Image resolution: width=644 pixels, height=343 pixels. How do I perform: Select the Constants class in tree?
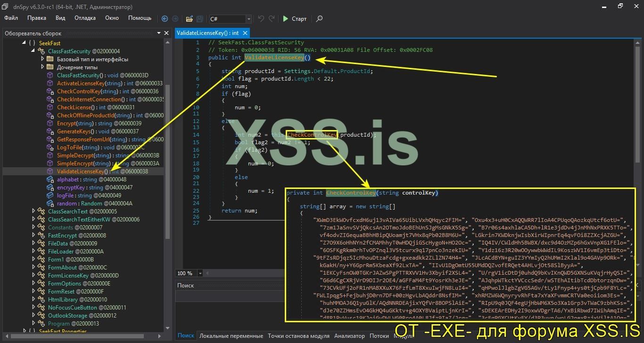75,228
